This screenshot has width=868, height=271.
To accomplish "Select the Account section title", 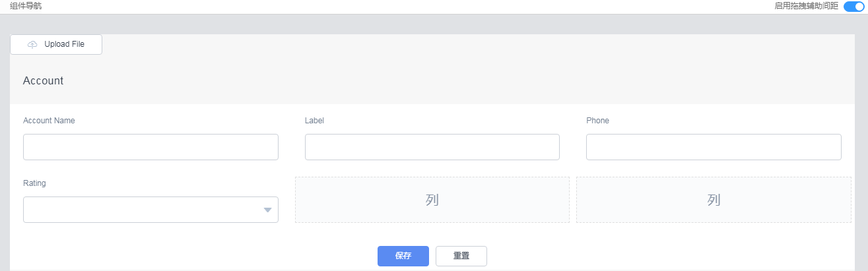I will point(43,80).
